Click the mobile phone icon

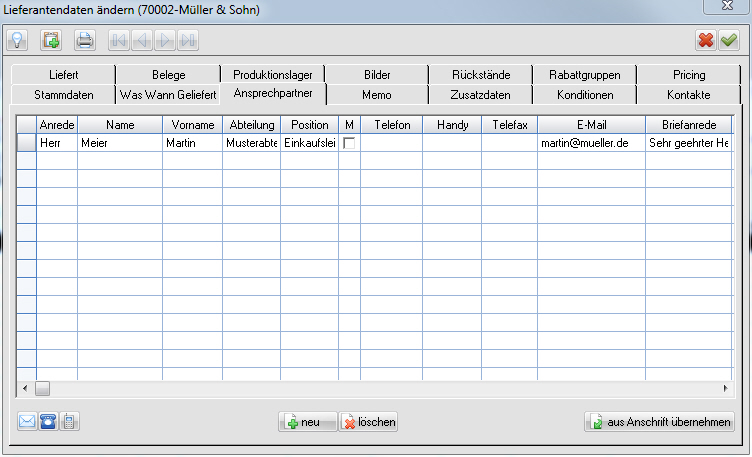(x=69, y=422)
